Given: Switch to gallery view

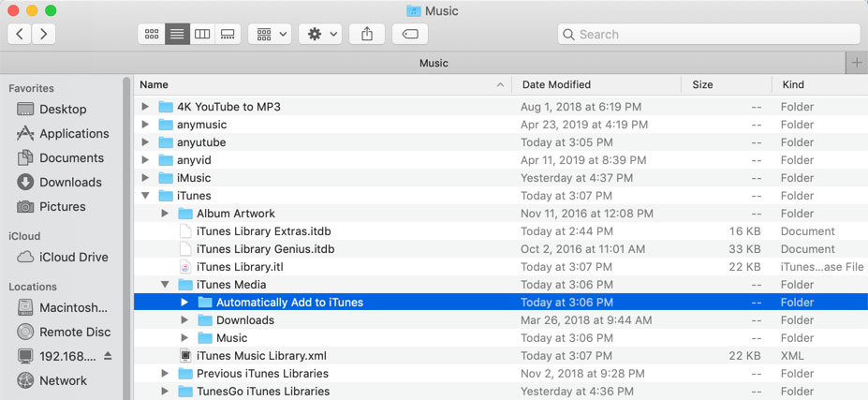Looking at the screenshot, I should [x=228, y=35].
